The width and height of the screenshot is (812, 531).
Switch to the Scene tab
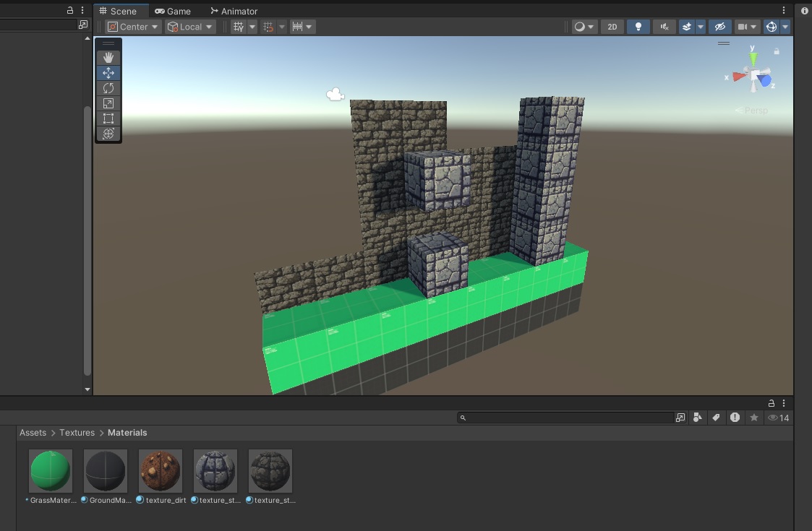(118, 11)
